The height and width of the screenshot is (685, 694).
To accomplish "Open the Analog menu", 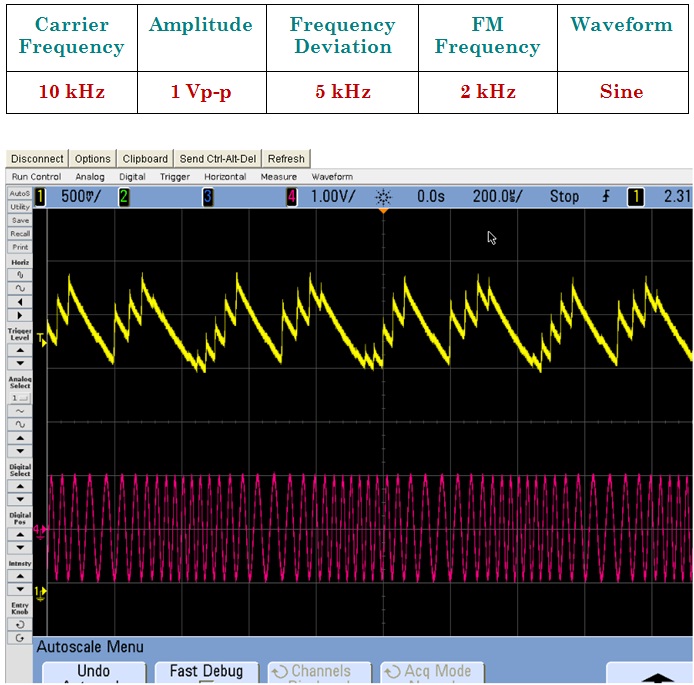I will [x=90, y=177].
